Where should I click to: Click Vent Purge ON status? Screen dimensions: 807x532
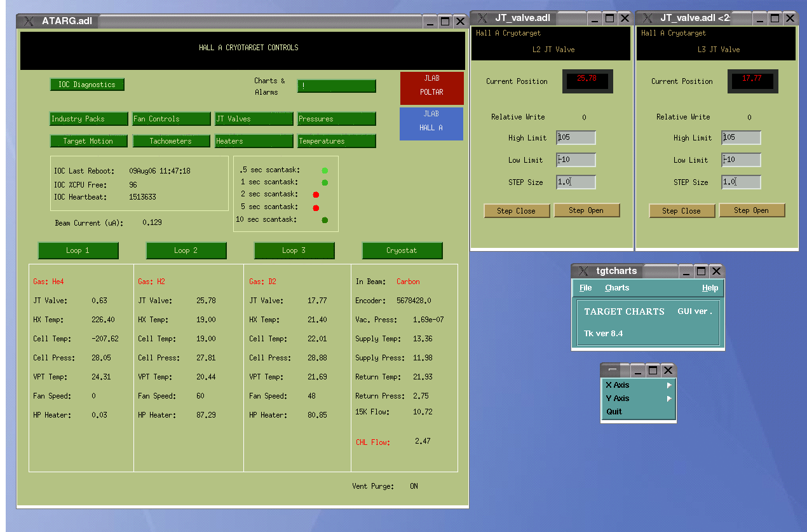coord(414,486)
